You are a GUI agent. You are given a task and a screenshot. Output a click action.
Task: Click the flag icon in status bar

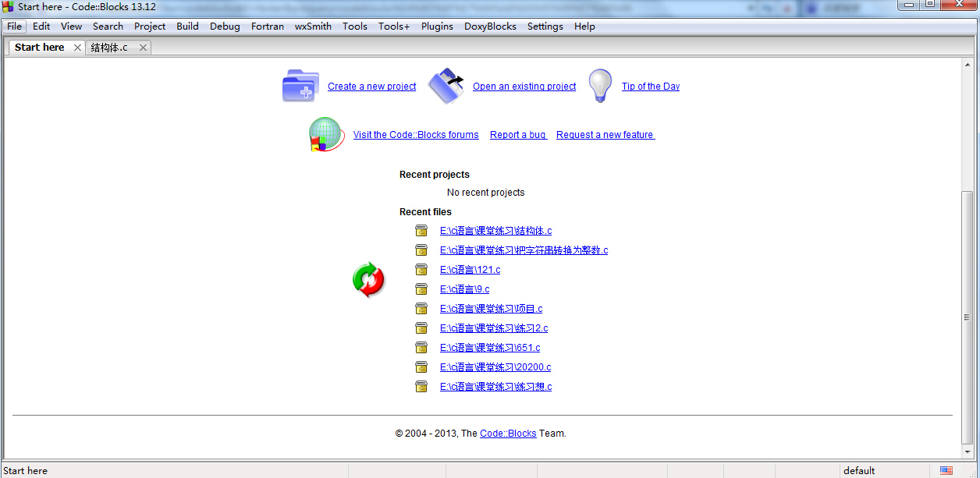pos(946,470)
